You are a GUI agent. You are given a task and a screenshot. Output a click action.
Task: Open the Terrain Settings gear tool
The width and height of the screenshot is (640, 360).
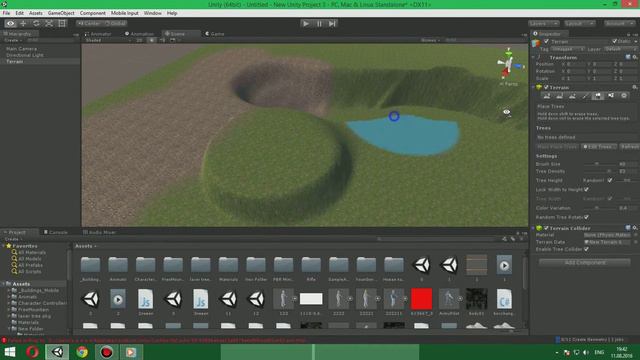[624, 96]
